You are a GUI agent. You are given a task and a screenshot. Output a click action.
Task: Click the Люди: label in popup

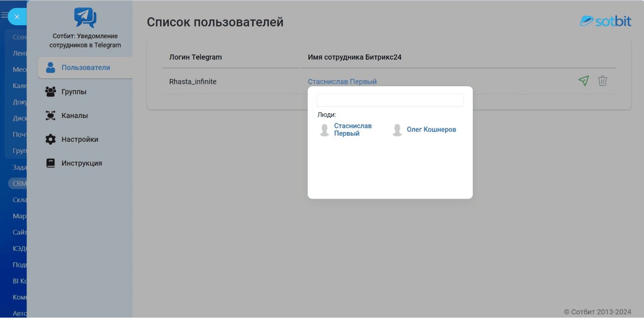[327, 115]
